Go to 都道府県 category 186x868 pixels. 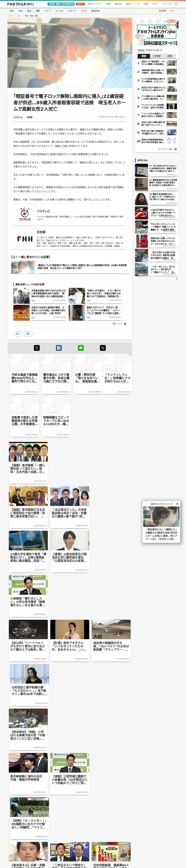[95, 11]
